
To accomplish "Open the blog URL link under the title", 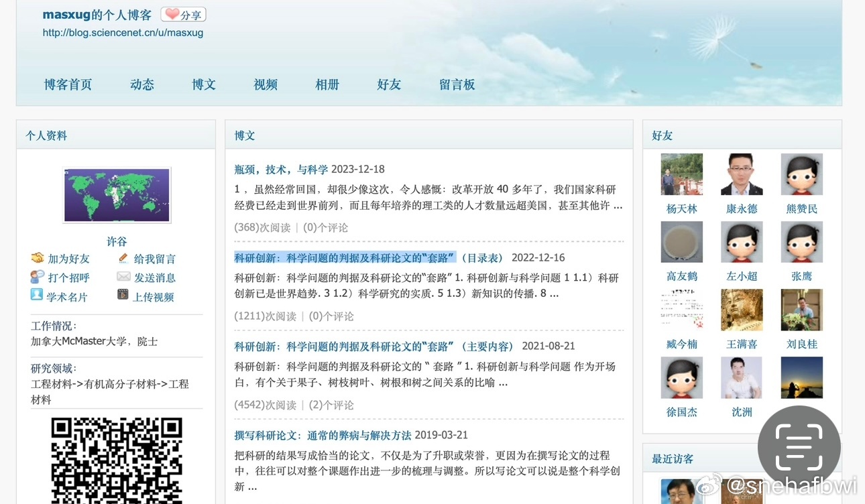I will pos(123,33).
